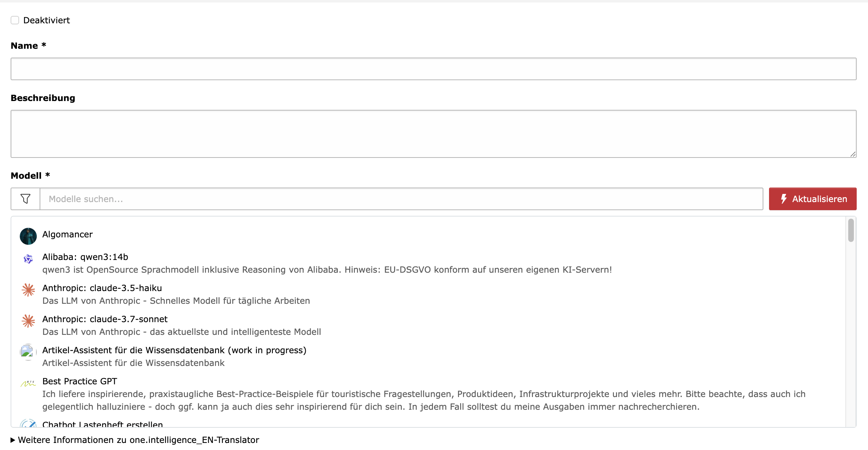Viewport: 868px width, 450px height.
Task: Click the Chatbot Lastenheft icon
Action: pyautogui.click(x=28, y=423)
